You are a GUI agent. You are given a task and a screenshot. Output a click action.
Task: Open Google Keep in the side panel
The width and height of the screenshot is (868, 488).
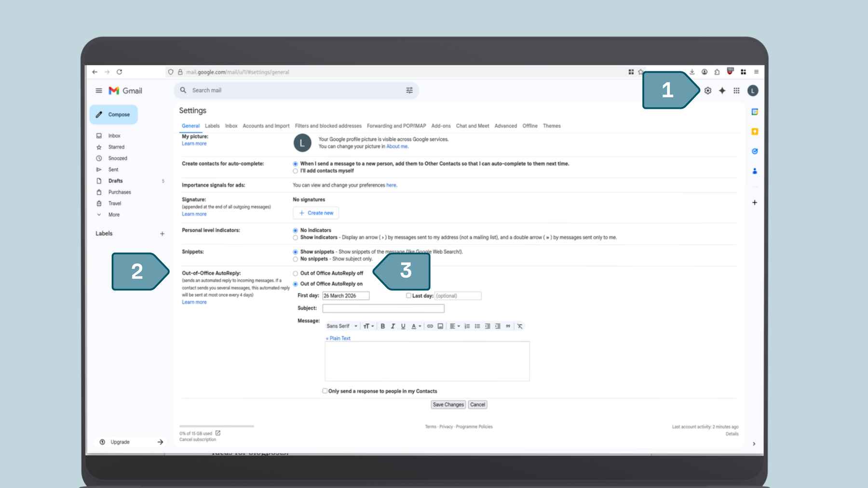pos(755,131)
